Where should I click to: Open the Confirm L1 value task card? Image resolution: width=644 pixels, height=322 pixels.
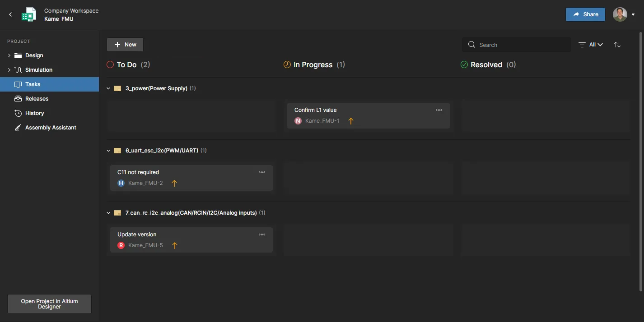click(369, 115)
